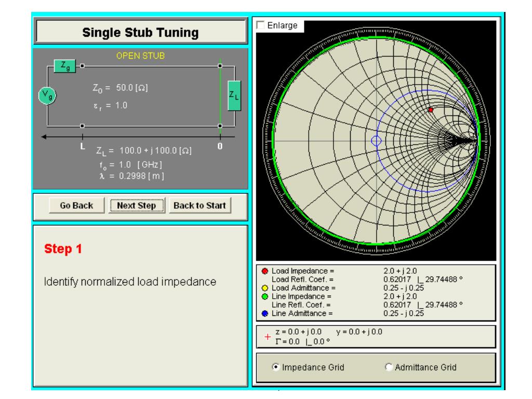Select the Vg voltage source symbol
The height and width of the screenshot is (399, 532).
(x=47, y=96)
